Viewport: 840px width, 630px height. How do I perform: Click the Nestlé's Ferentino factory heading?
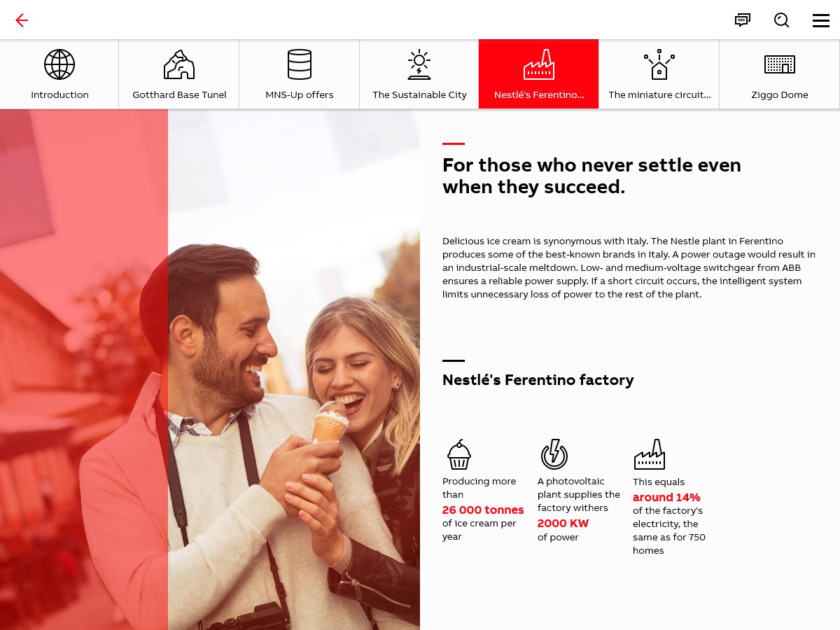click(x=538, y=380)
